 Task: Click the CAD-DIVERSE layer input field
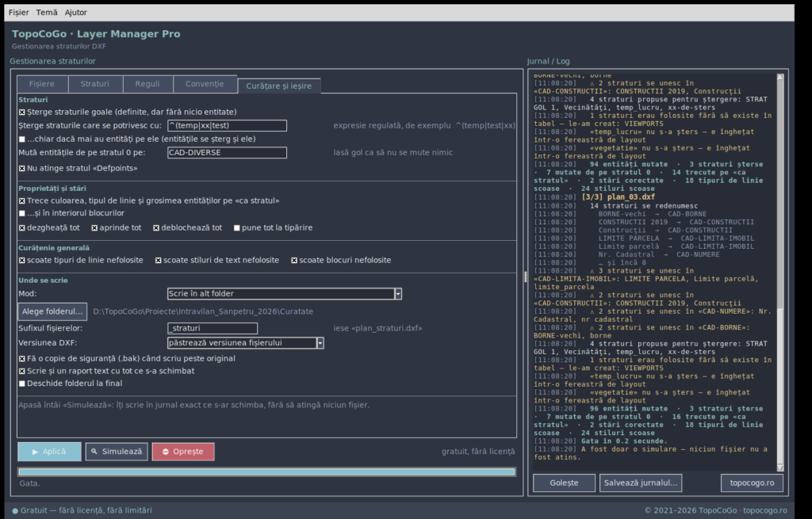pos(227,153)
